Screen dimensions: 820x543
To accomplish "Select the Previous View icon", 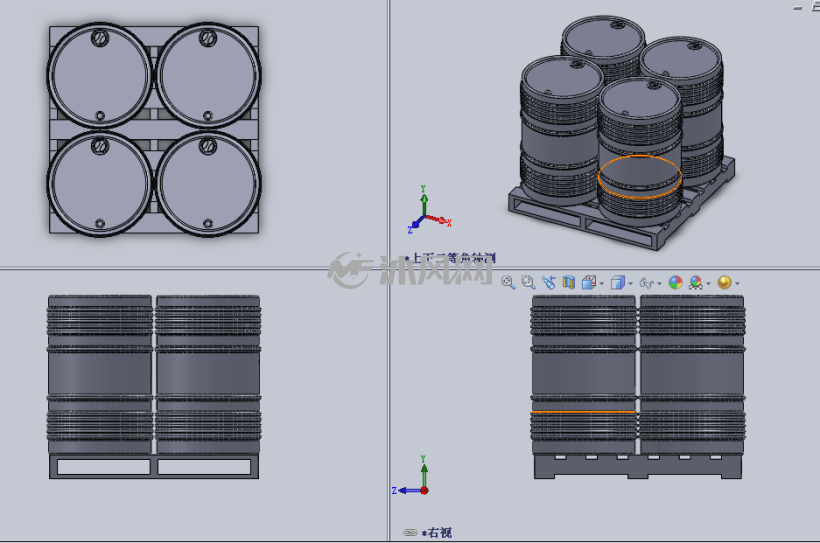I will click(548, 282).
